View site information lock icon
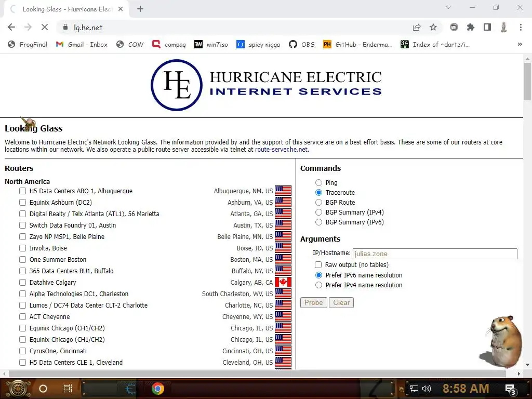 point(65,28)
